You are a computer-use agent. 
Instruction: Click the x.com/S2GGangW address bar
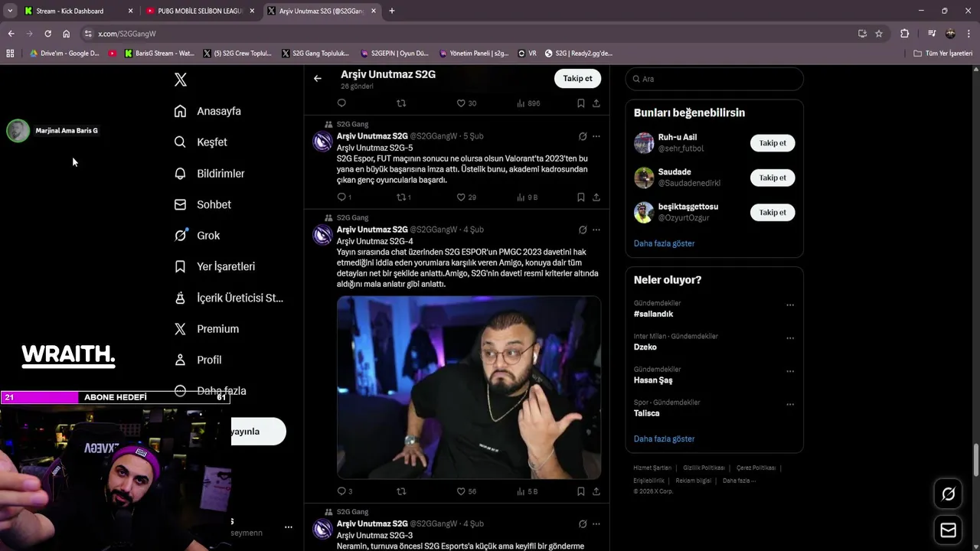click(469, 34)
